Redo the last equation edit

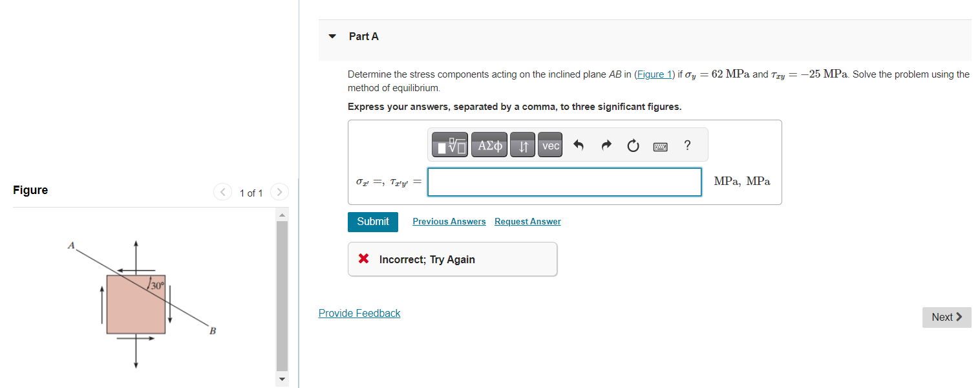(606, 145)
